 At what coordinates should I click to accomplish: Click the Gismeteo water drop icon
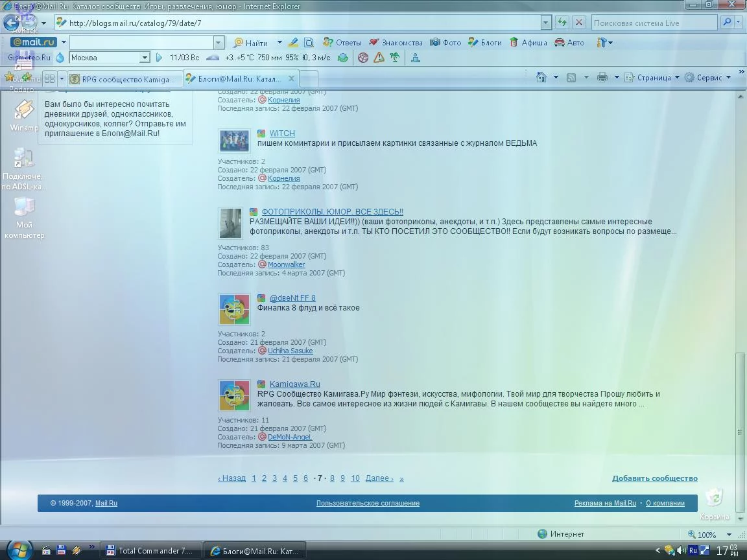tap(60, 58)
